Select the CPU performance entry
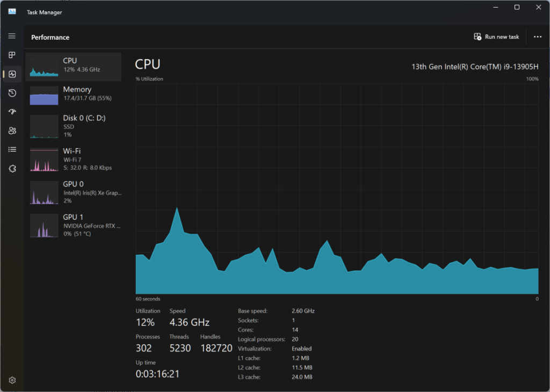Viewport: 550px width, 392px height. click(x=73, y=67)
